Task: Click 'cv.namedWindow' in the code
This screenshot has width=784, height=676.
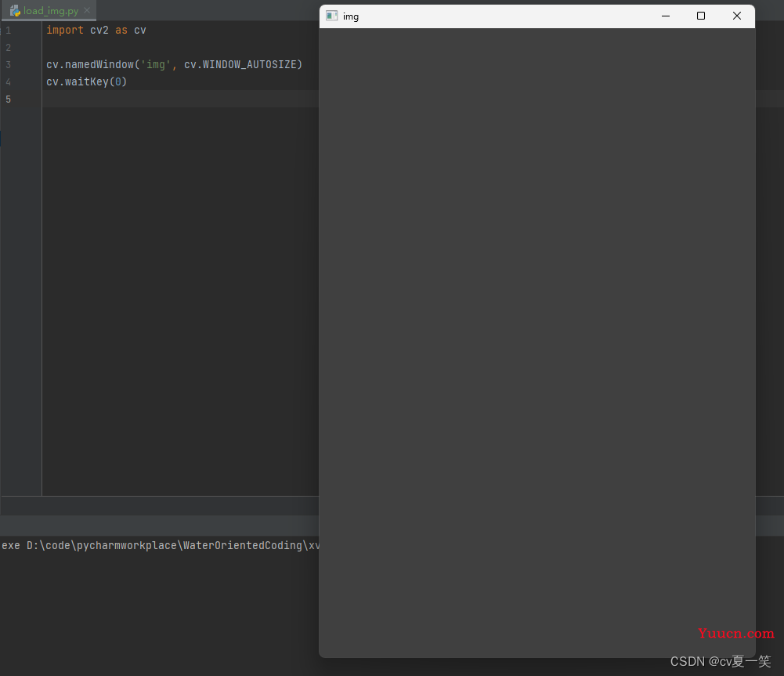Action: tap(90, 64)
